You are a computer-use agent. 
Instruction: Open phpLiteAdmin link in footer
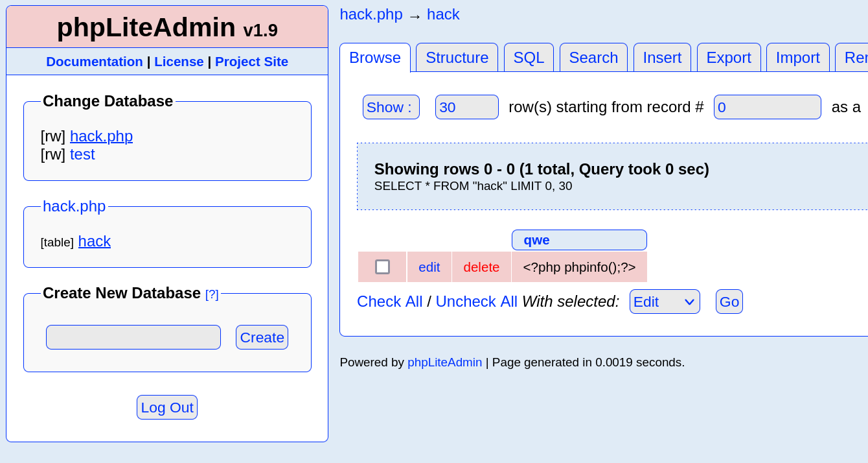445,362
